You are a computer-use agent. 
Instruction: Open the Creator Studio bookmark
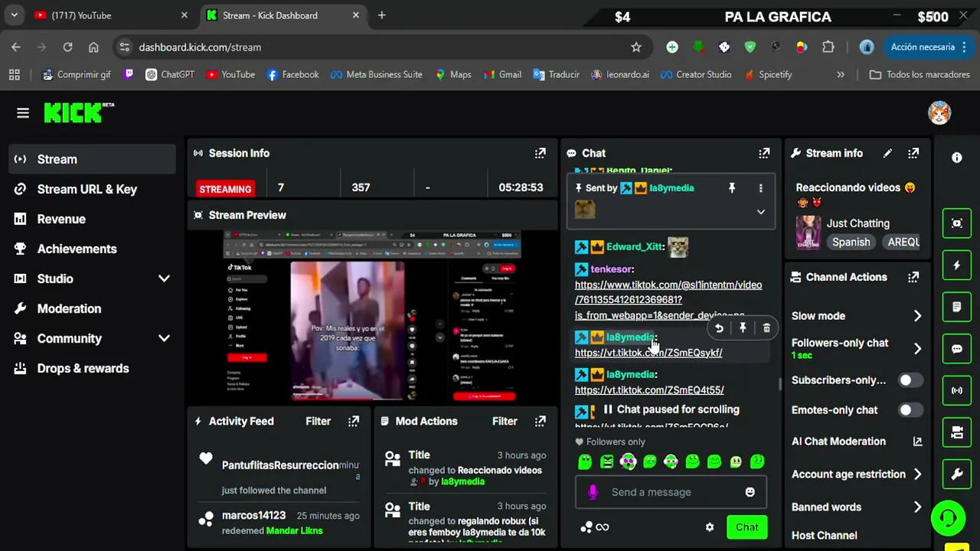point(696,75)
